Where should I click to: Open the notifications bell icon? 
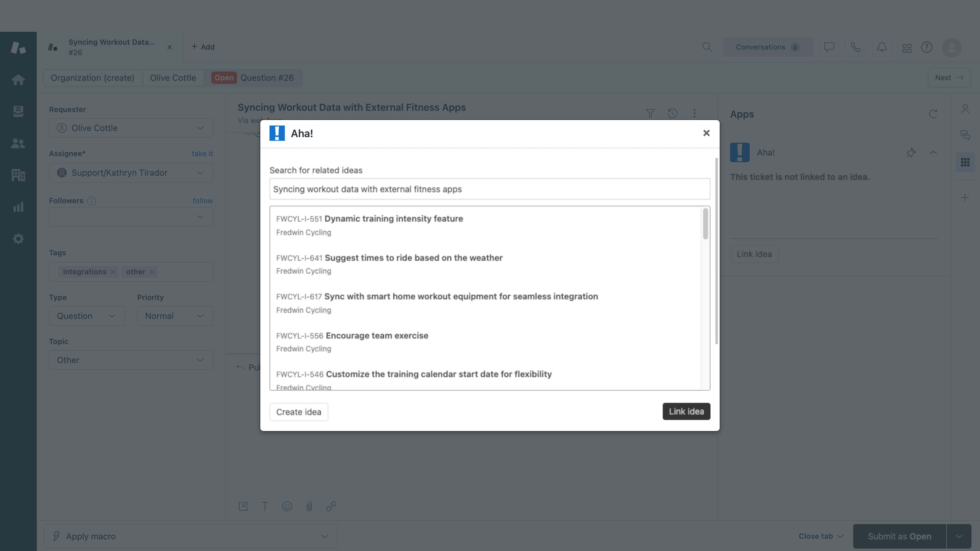pos(882,47)
